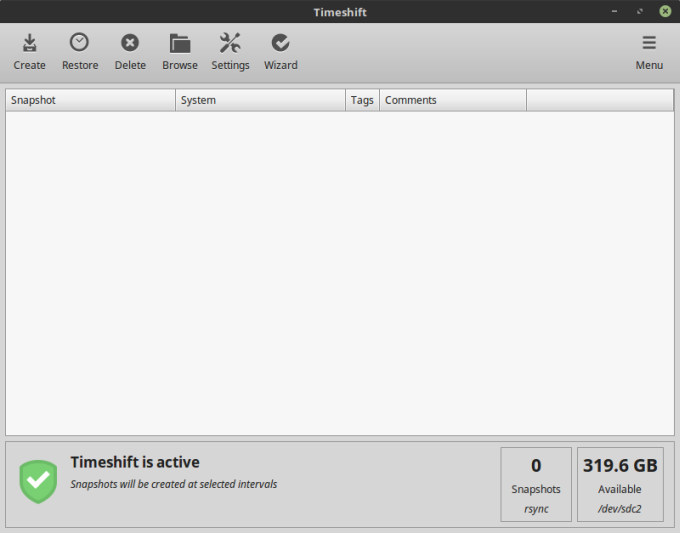The height and width of the screenshot is (533, 680).
Task: Click the Comments column header
Action: 453,100
